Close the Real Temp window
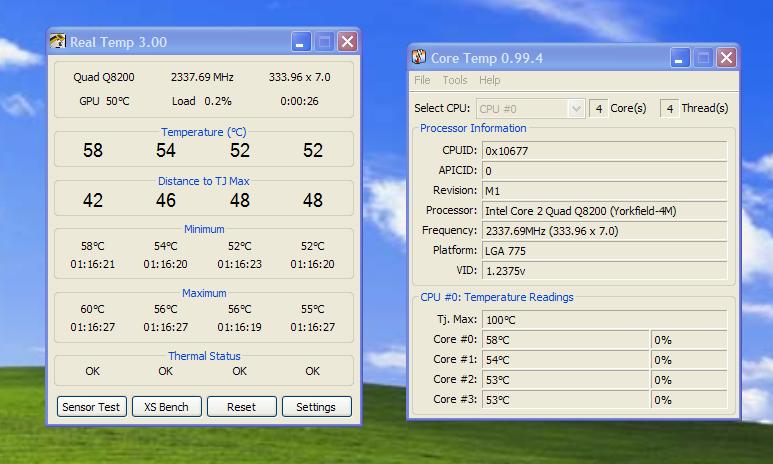 (x=348, y=42)
